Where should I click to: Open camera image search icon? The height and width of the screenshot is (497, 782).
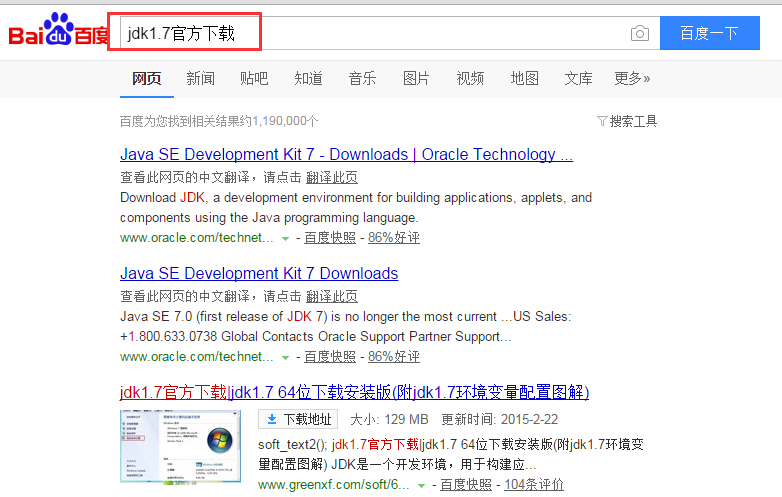point(640,33)
